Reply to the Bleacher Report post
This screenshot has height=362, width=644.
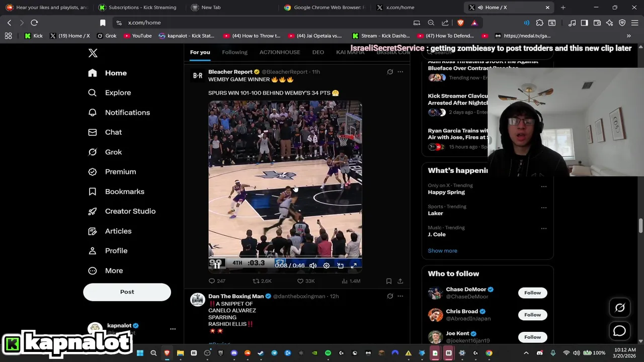pos(217,281)
